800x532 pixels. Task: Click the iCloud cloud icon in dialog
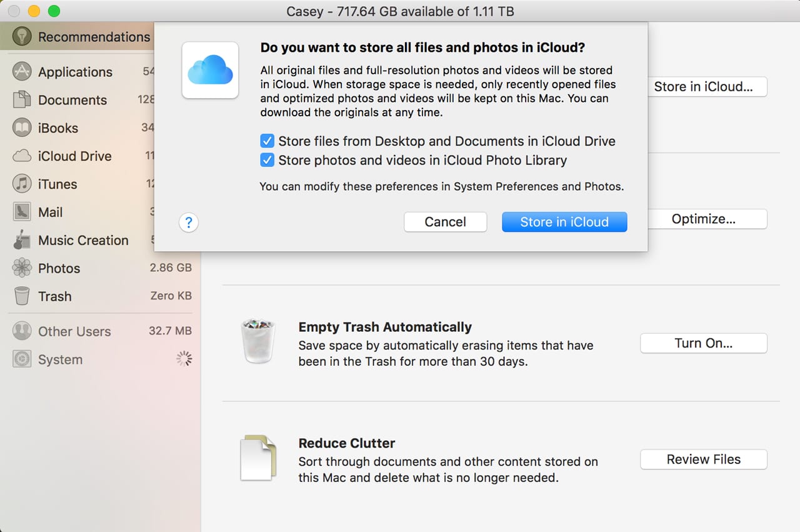point(210,70)
